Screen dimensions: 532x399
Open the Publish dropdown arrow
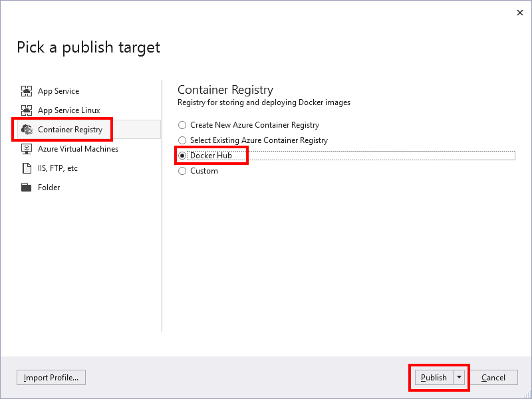[x=459, y=378]
